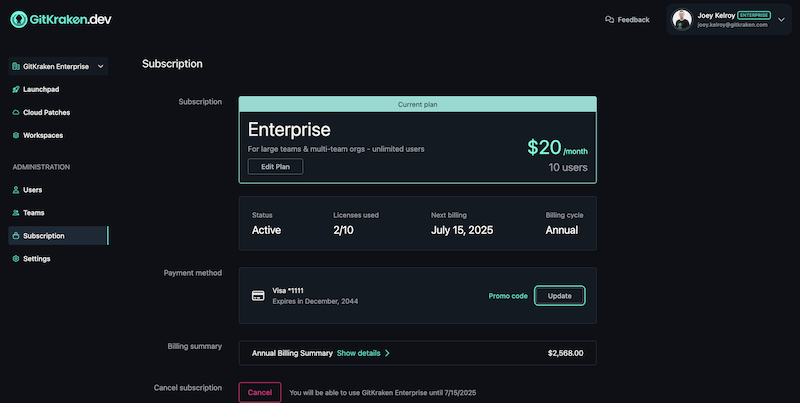800x403 pixels.
Task: Click the Edit Plan button
Action: (x=276, y=167)
